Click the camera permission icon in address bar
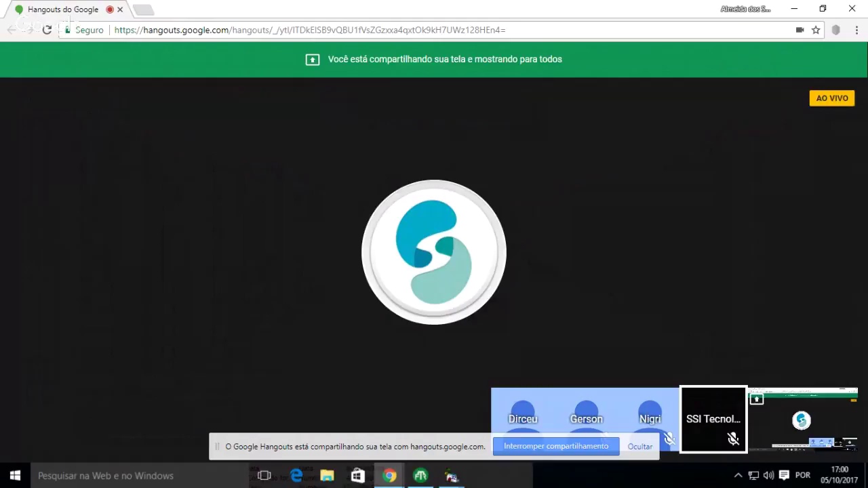This screenshot has width=868, height=488. pyautogui.click(x=800, y=30)
